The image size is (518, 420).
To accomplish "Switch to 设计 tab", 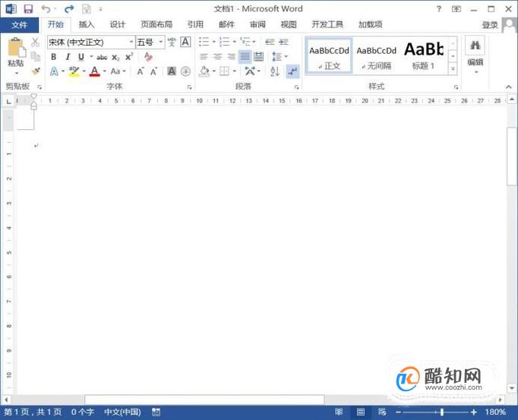I will coord(117,24).
